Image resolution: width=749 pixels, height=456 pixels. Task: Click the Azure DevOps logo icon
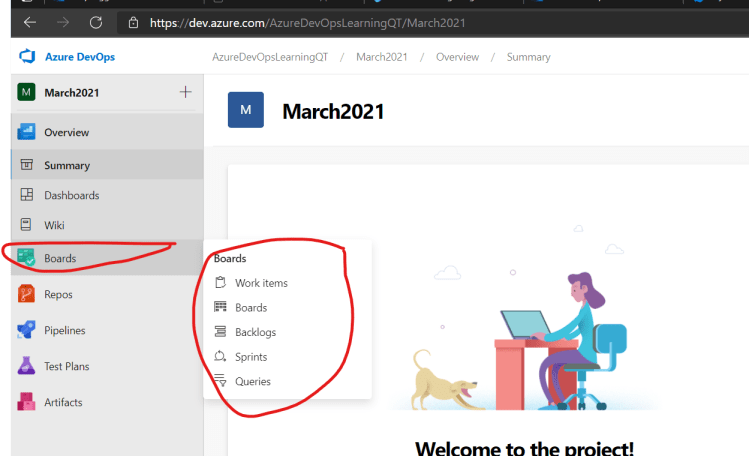point(27,56)
